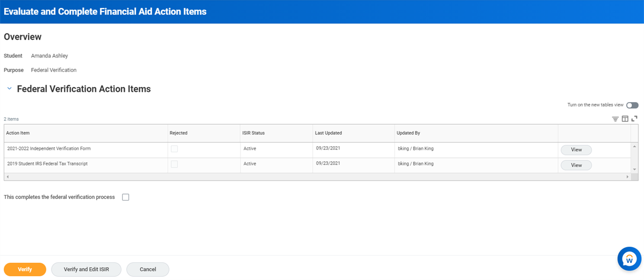Open the table filter icon
This screenshot has width=644, height=280.
tap(616, 119)
